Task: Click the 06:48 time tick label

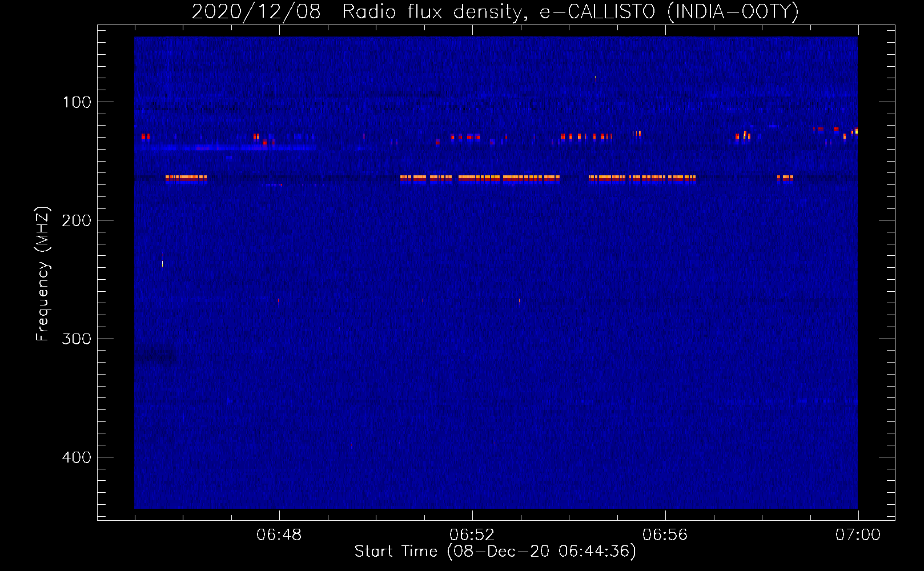Action: [279, 535]
